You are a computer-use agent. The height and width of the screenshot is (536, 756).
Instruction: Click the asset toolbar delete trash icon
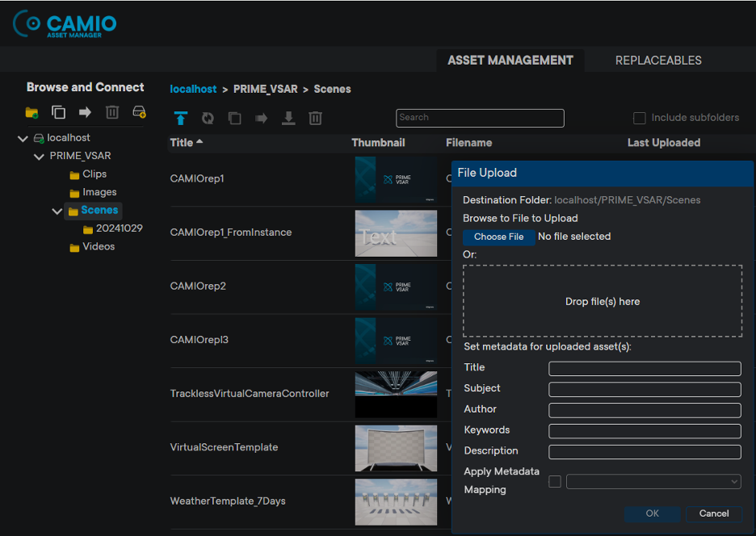315,119
